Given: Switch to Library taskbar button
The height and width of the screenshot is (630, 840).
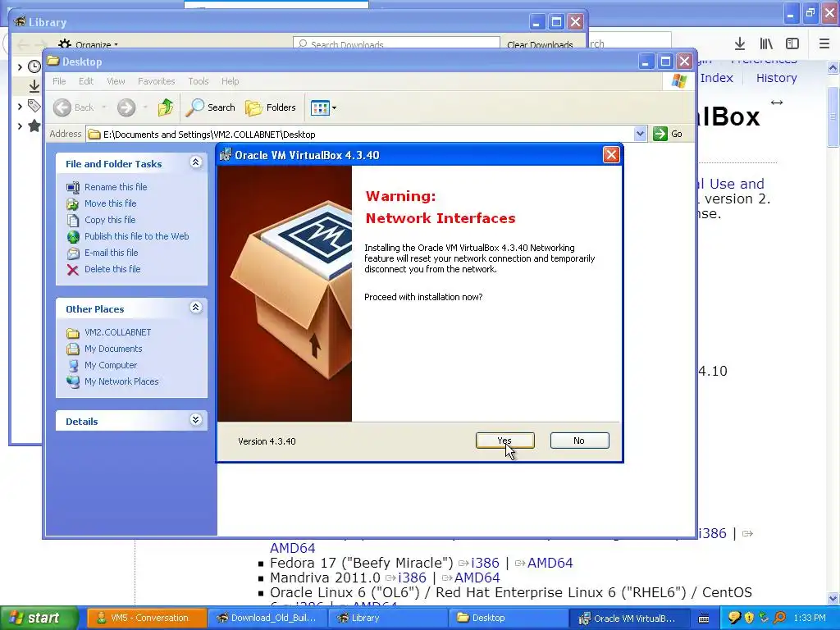Looking at the screenshot, I should click(x=388, y=619).
